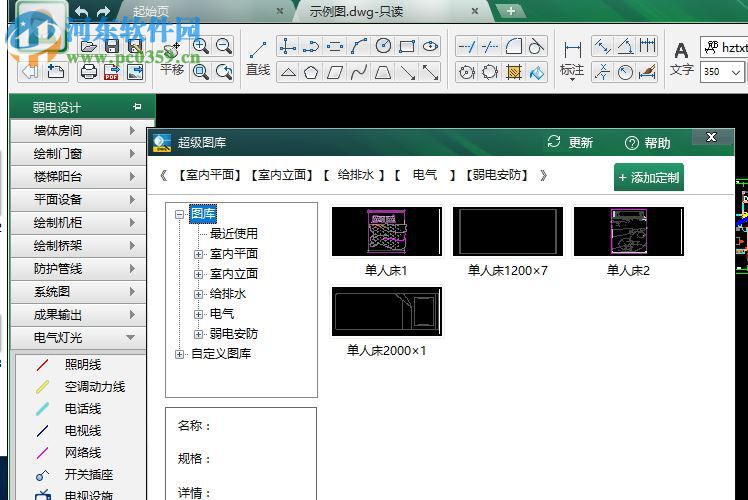Select the pentagon polygon tool
This screenshot has width=748, height=500.
click(x=311, y=73)
